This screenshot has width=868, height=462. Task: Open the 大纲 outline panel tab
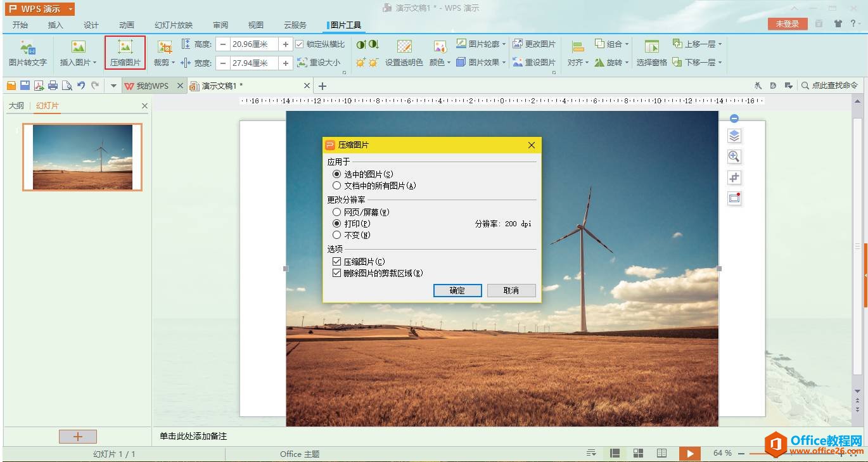pyautogui.click(x=16, y=106)
